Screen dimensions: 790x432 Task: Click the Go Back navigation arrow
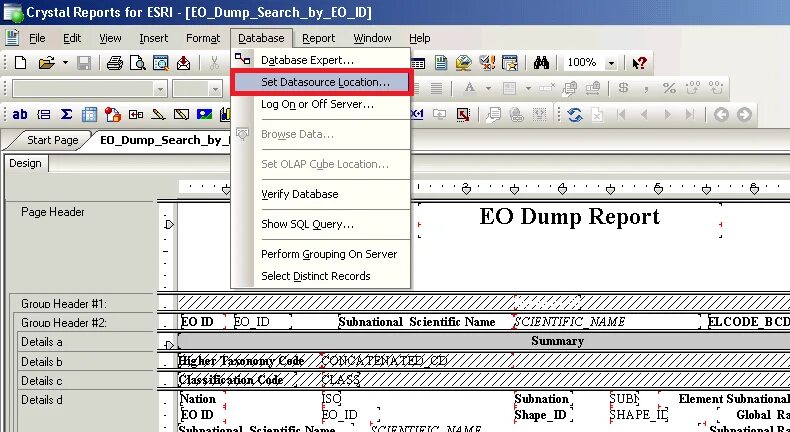[721, 115]
